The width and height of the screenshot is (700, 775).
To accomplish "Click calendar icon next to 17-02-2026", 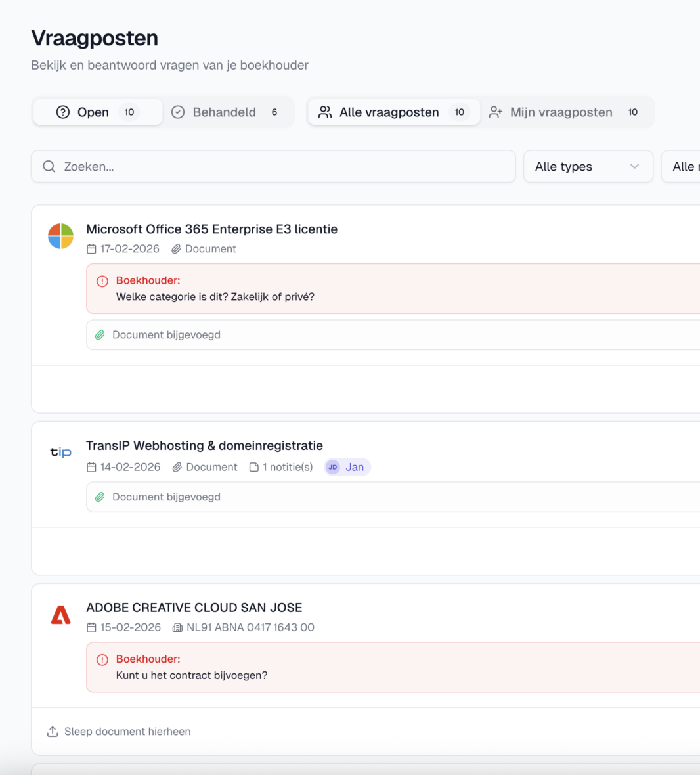I will [92, 249].
